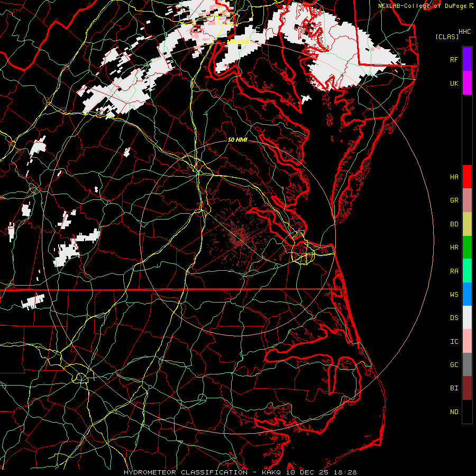Click the WS blue legend swatch
476x476 pixels.
(x=467, y=294)
